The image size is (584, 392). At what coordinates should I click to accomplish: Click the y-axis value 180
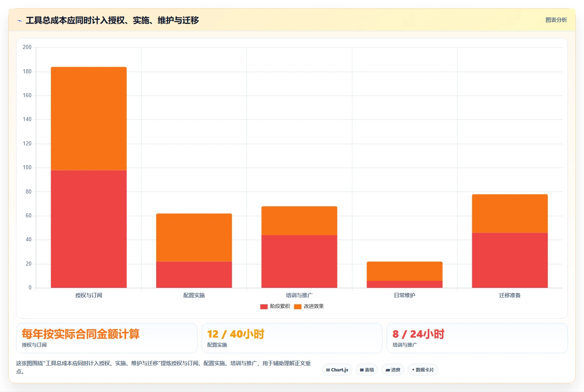[27, 72]
